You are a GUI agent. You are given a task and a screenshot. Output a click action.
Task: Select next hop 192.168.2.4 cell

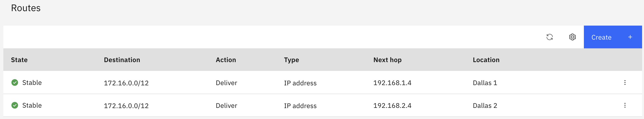tap(392, 105)
